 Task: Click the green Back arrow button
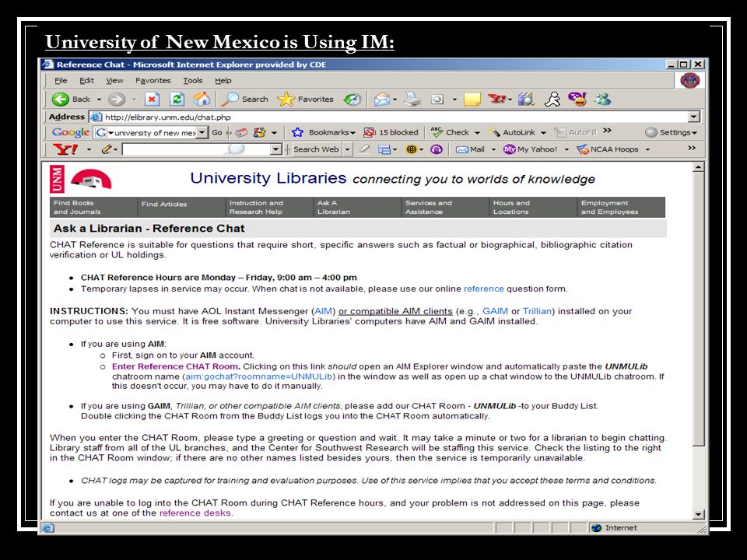[x=61, y=99]
